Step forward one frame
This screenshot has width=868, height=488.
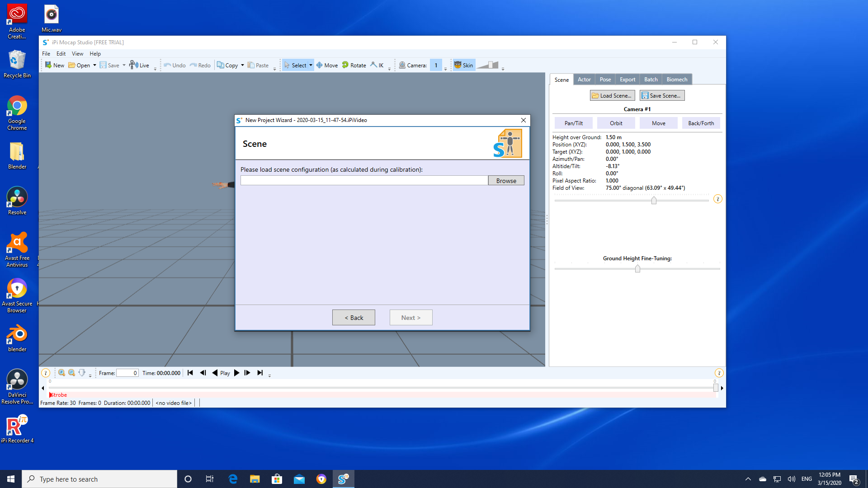(247, 373)
